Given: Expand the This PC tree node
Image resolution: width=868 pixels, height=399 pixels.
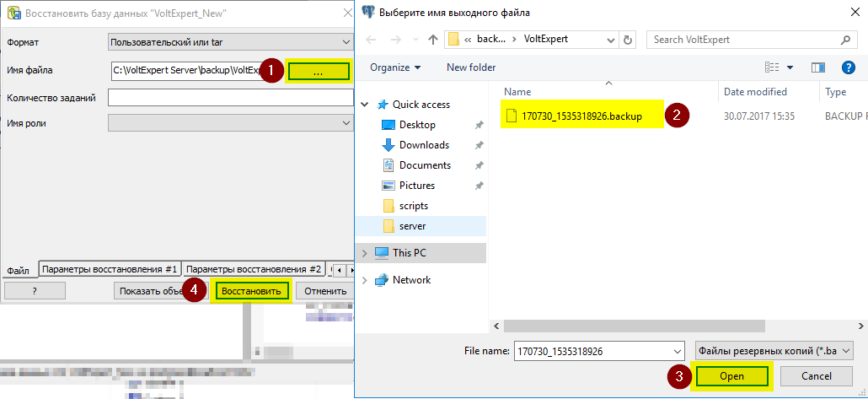Looking at the screenshot, I should [364, 253].
